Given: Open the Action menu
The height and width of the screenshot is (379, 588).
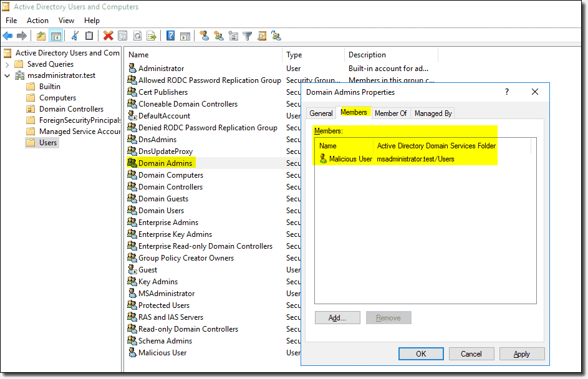Looking at the screenshot, I should pyautogui.click(x=37, y=21).
